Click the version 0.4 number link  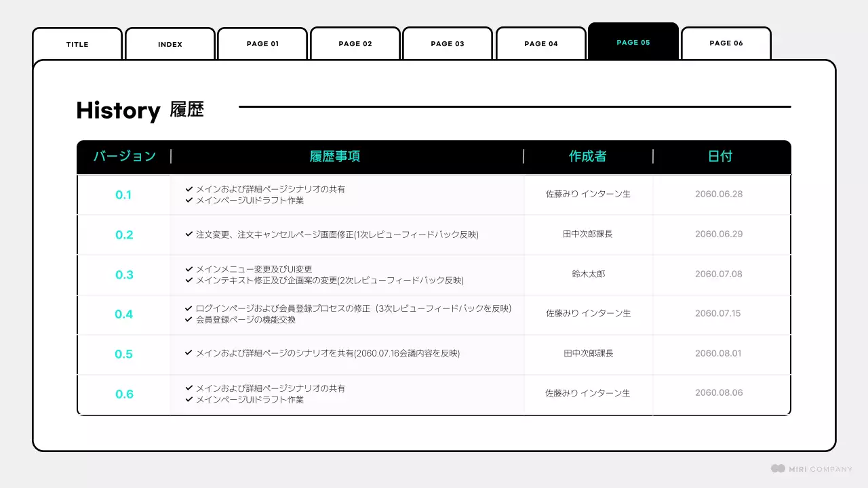coord(124,314)
